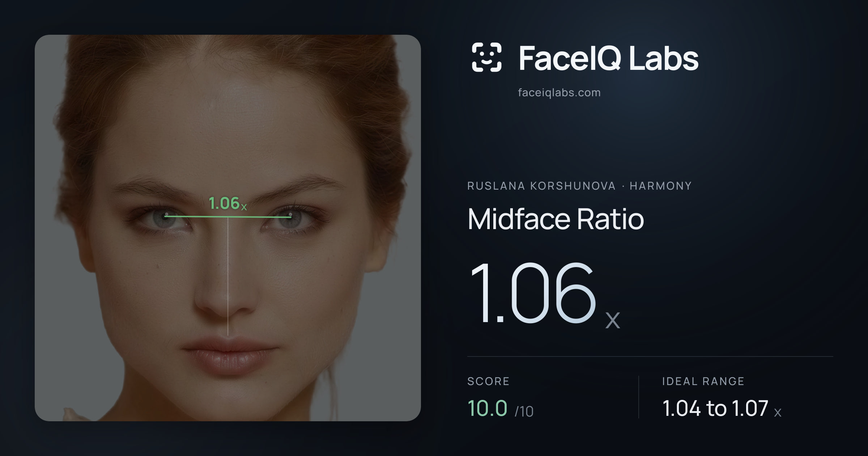This screenshot has width=868, height=456.
Task: Click the x unit beside large 1.06
Action: (613, 320)
